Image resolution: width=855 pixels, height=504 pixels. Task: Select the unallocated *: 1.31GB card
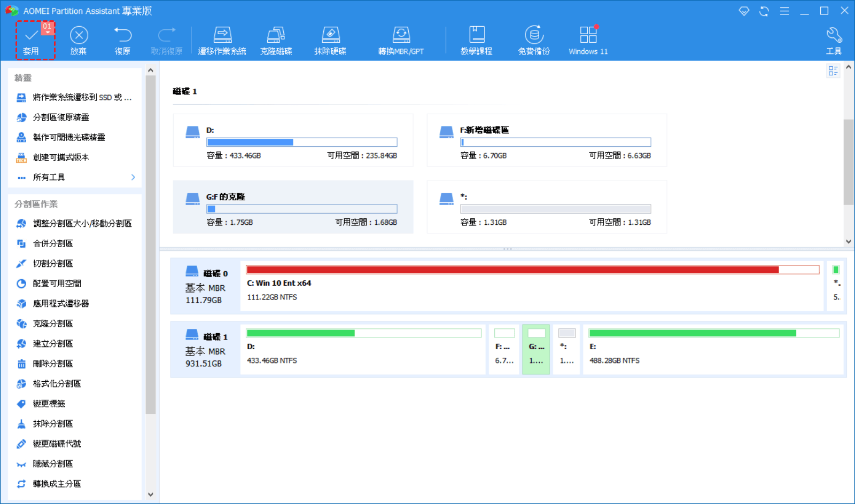tap(547, 207)
